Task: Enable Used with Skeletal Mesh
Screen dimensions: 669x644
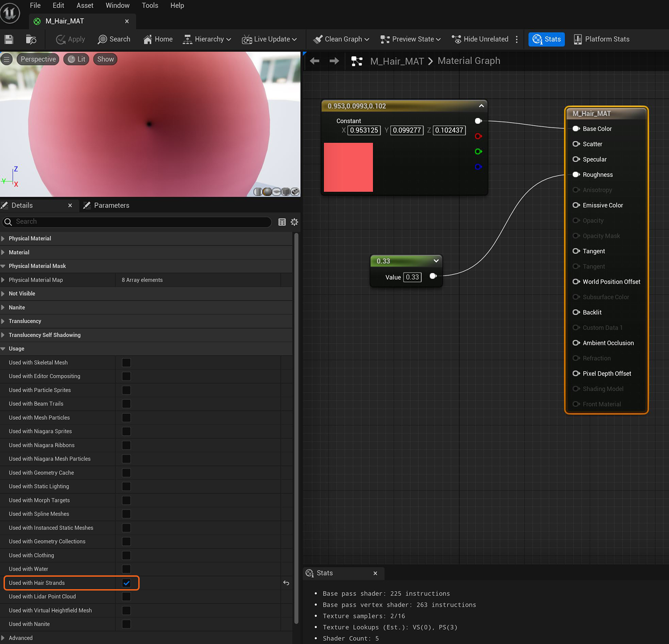Action: [127, 363]
